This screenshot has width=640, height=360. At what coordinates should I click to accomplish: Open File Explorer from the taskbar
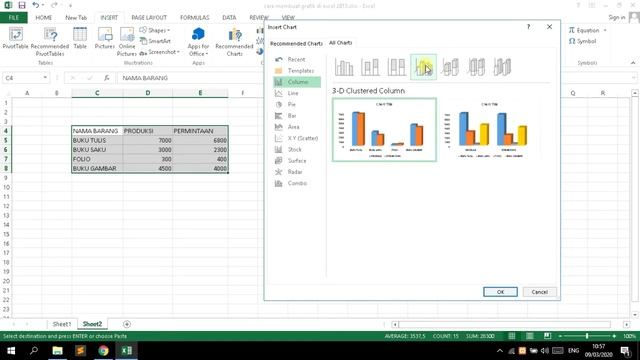coord(58,351)
